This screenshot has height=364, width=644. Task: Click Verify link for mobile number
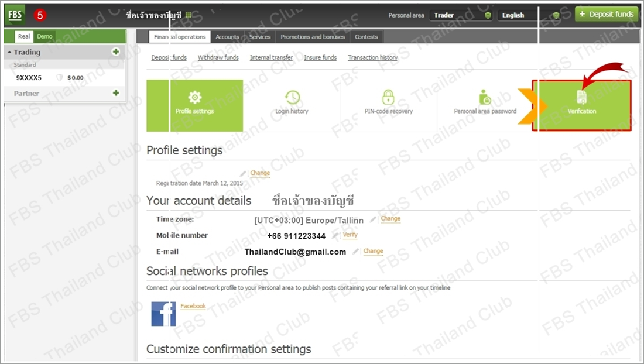click(350, 235)
